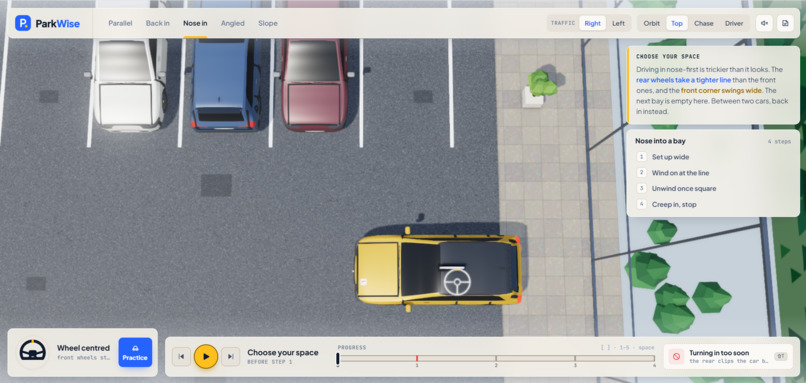Jump to marker 4 at progress bar end
This screenshot has height=383, width=806.
[x=654, y=358]
